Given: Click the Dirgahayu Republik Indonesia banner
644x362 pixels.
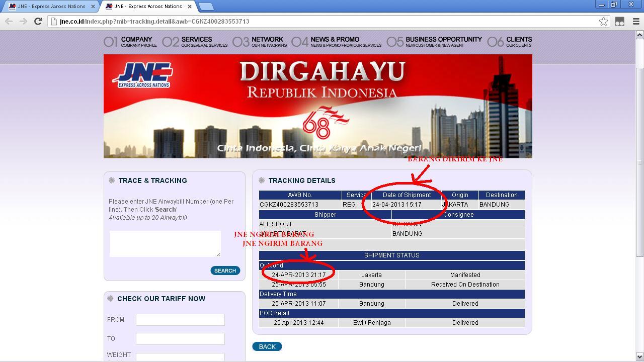Looking at the screenshot, I should [x=318, y=106].
